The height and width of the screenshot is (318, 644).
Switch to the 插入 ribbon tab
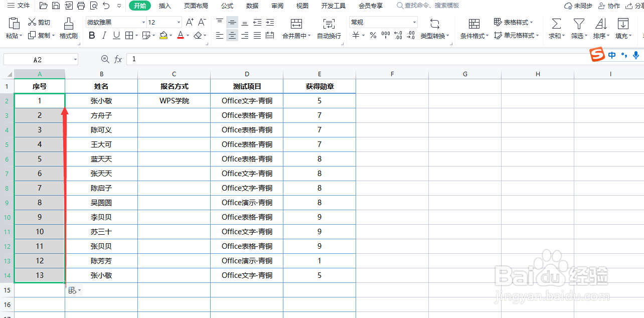click(165, 6)
